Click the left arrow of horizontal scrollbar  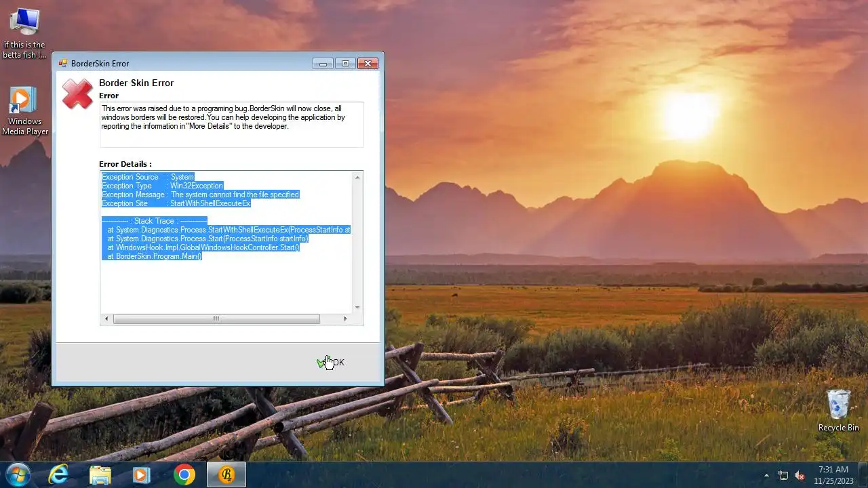point(106,319)
